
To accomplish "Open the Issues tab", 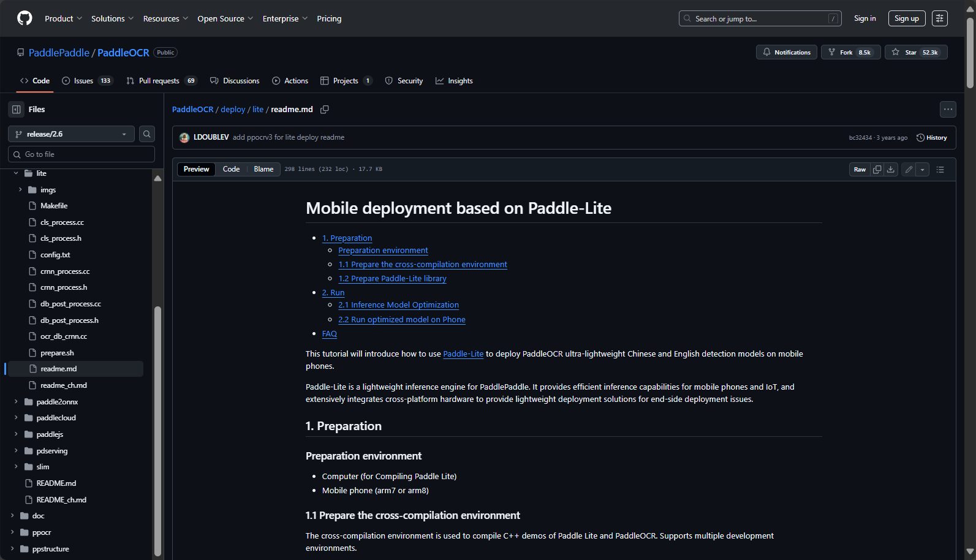I will coord(87,81).
